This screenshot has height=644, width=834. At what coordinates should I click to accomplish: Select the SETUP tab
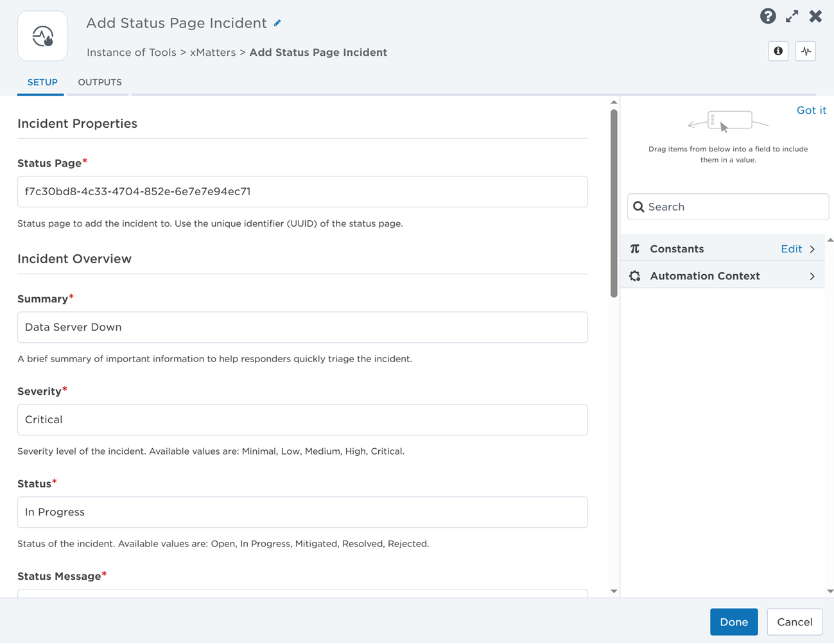[42, 82]
